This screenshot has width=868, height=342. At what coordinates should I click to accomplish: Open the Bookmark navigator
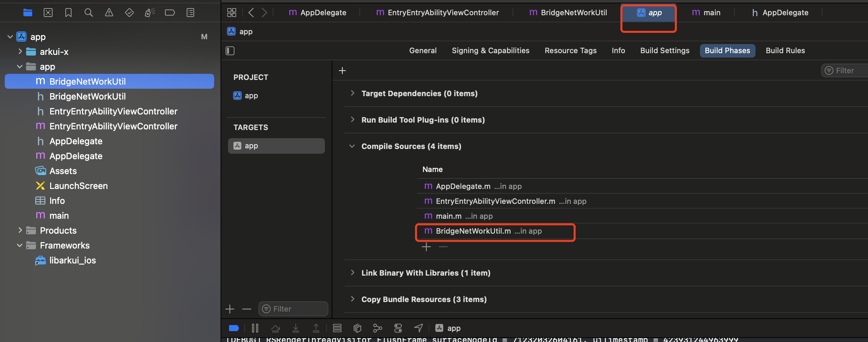click(x=68, y=13)
